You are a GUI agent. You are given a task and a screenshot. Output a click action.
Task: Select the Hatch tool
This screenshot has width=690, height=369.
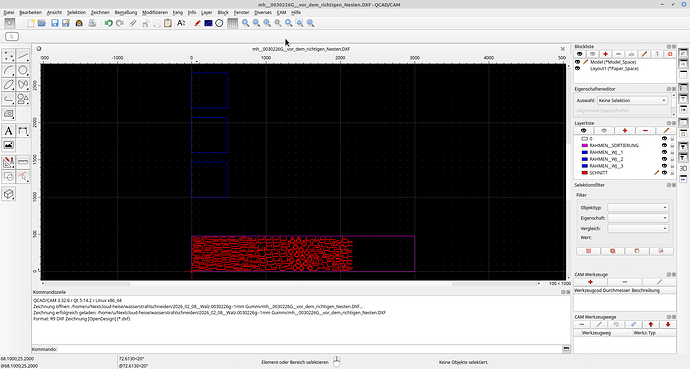click(x=8, y=114)
